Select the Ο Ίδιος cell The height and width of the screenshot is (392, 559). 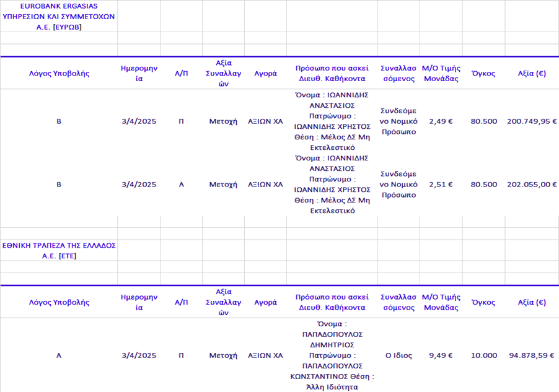point(398,355)
